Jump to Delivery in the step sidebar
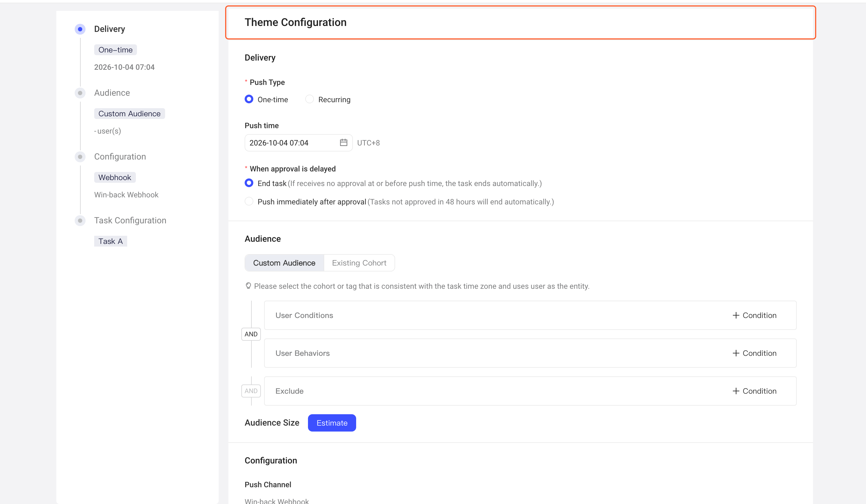This screenshot has width=866, height=504. (110, 29)
